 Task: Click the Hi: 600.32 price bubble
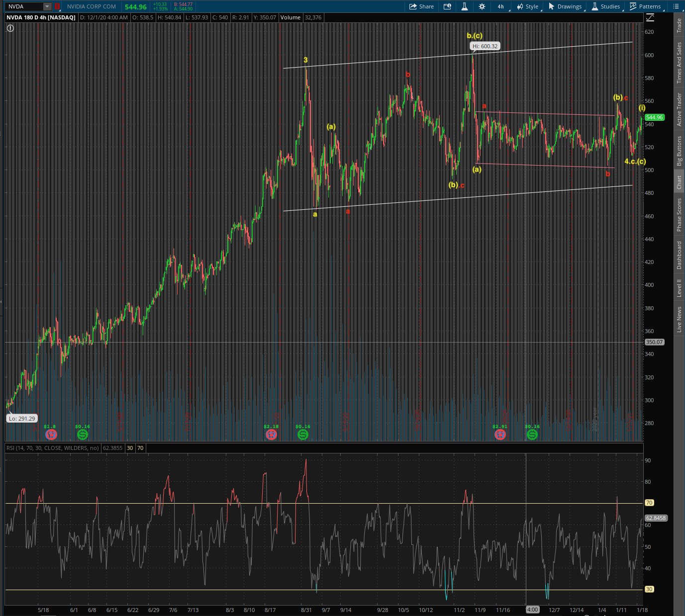[485, 46]
